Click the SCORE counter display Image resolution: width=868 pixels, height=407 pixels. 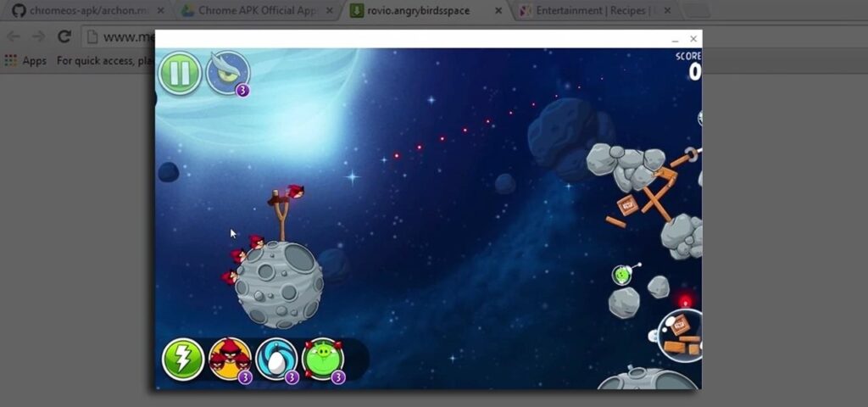click(688, 65)
